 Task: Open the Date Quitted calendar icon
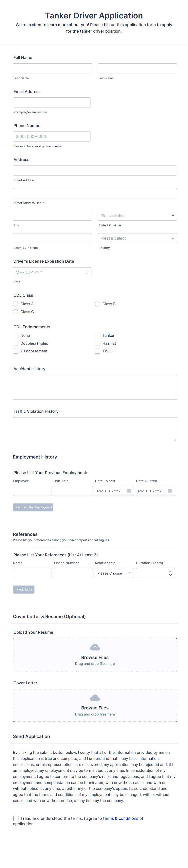[170, 491]
